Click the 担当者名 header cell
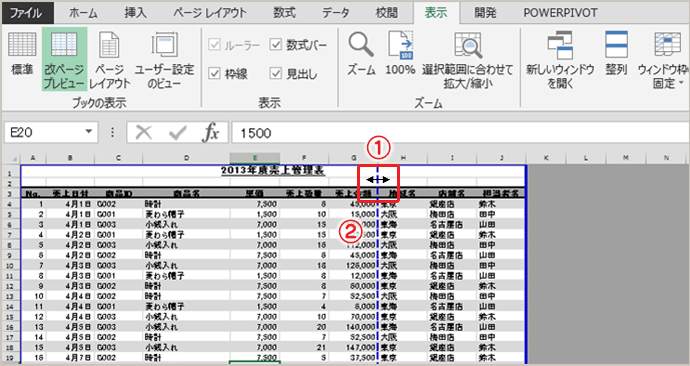The height and width of the screenshot is (366, 690). [501, 193]
